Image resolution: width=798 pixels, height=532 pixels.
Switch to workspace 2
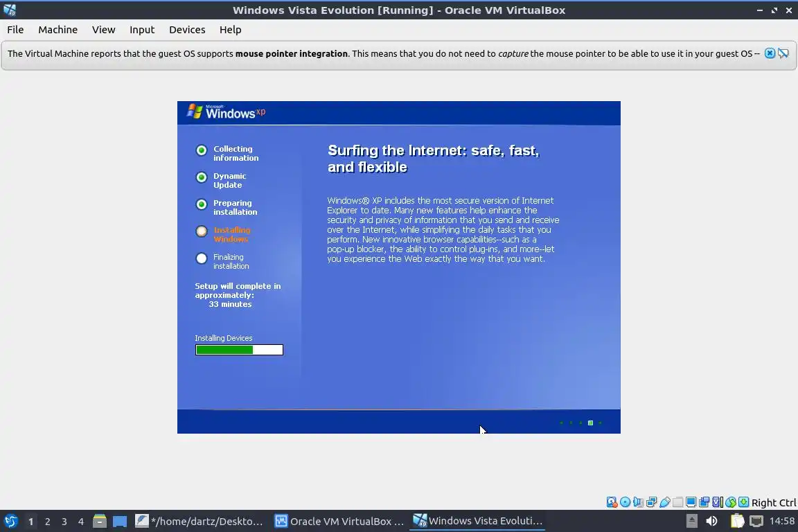(x=47, y=522)
